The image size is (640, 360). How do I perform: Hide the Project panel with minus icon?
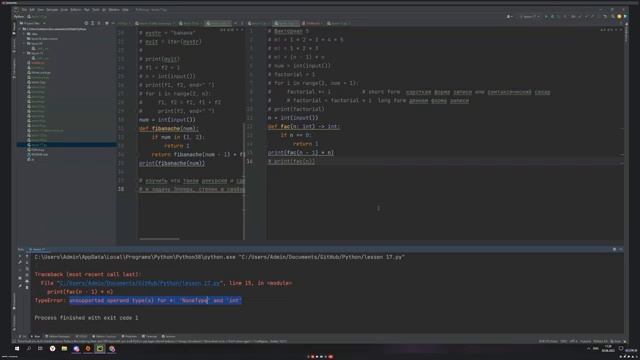tap(113, 23)
